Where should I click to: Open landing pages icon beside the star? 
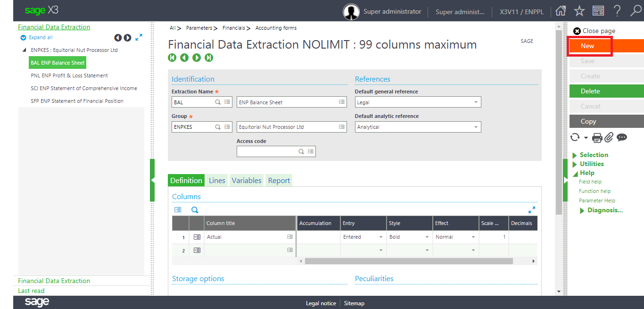(598, 10)
